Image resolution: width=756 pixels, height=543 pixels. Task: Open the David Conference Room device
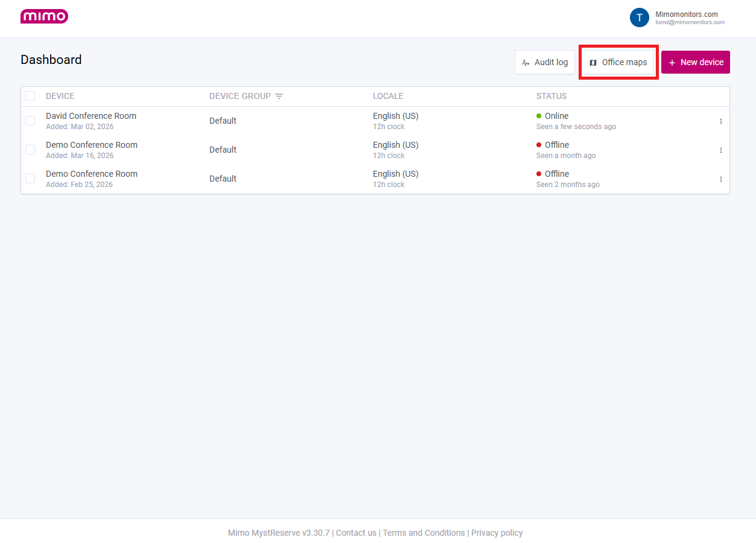pos(91,116)
